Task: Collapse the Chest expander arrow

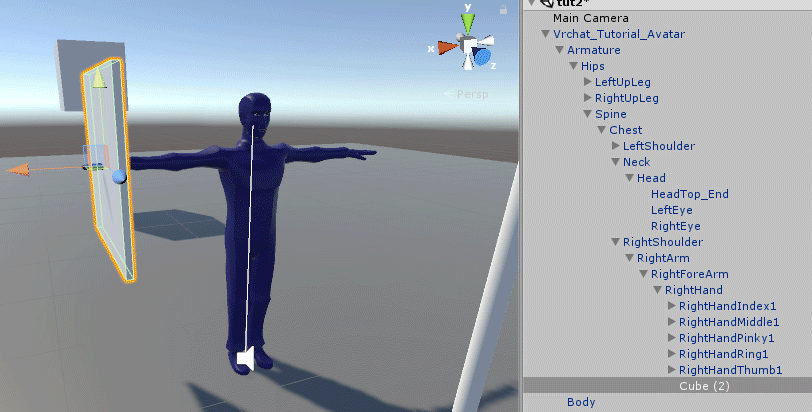Action: pyautogui.click(x=601, y=130)
